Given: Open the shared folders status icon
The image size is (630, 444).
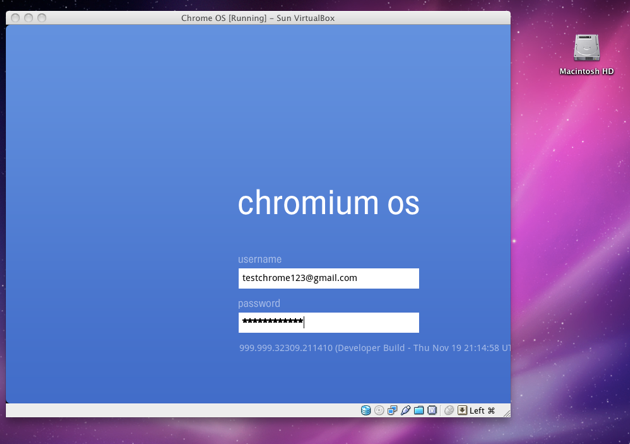Looking at the screenshot, I should coord(419,410).
